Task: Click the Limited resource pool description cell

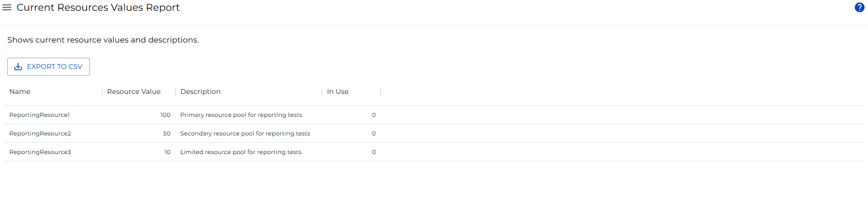Action: pyautogui.click(x=240, y=152)
